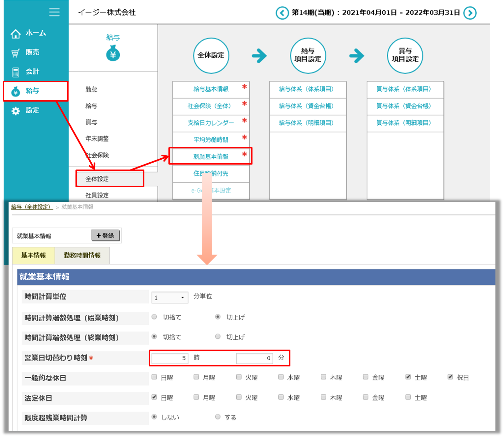
Task: Click the gear settings icon
Action: click(x=15, y=111)
